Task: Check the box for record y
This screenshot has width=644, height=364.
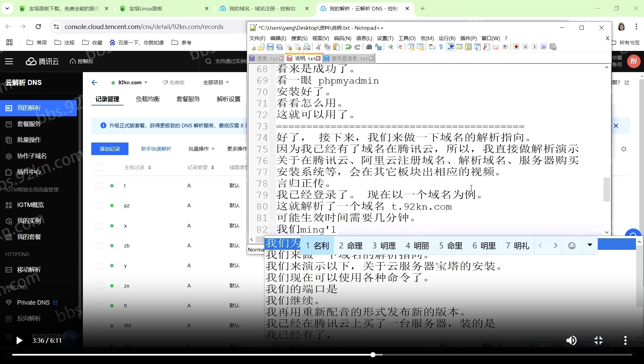Action: click(99, 266)
